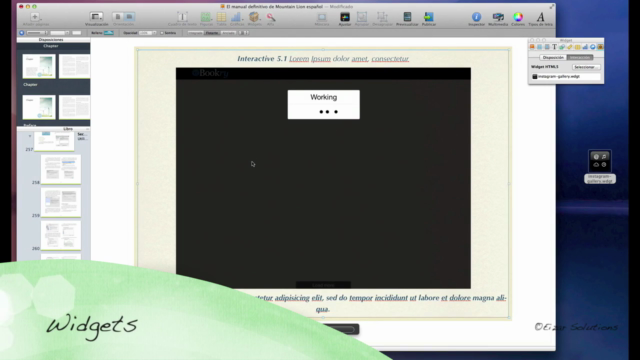Click the Interactive 5.1 widget title

click(x=323, y=59)
